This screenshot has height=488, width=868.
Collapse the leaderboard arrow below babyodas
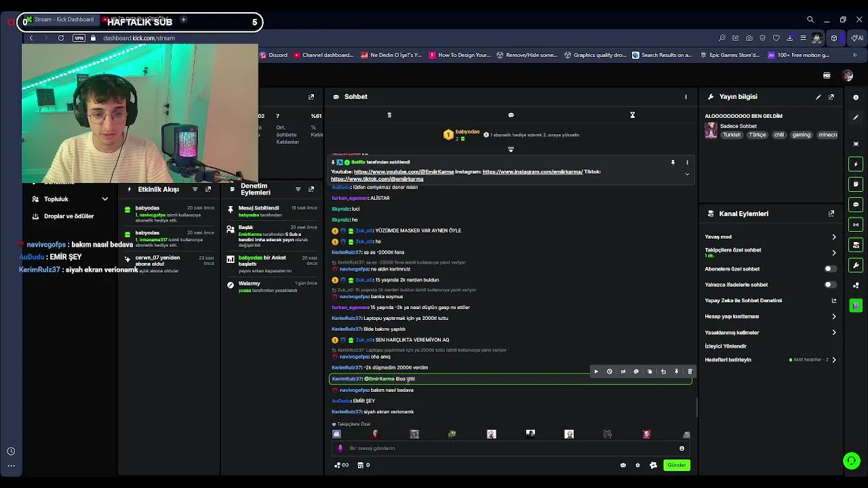(x=511, y=149)
